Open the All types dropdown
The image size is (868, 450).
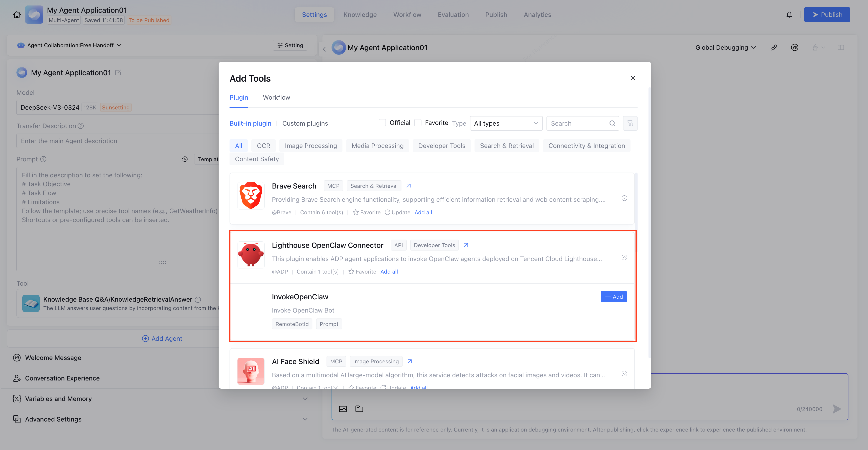tap(506, 124)
